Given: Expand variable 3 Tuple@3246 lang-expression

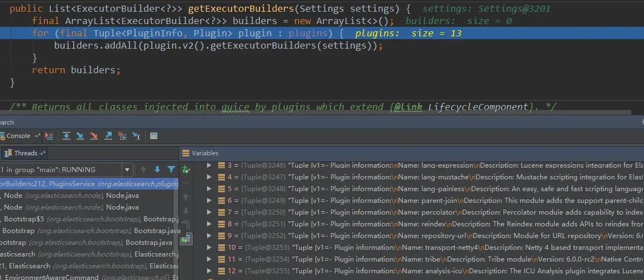Looking at the screenshot, I should pos(209,165).
